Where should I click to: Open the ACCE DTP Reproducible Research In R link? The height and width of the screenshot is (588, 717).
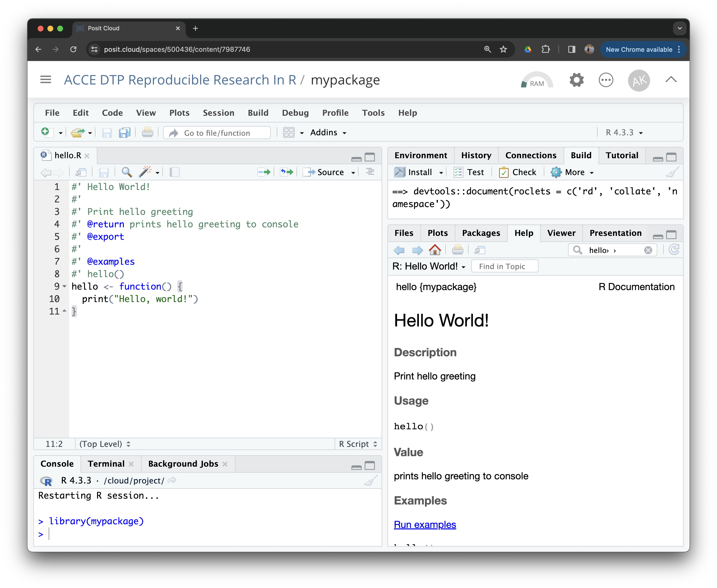[180, 80]
